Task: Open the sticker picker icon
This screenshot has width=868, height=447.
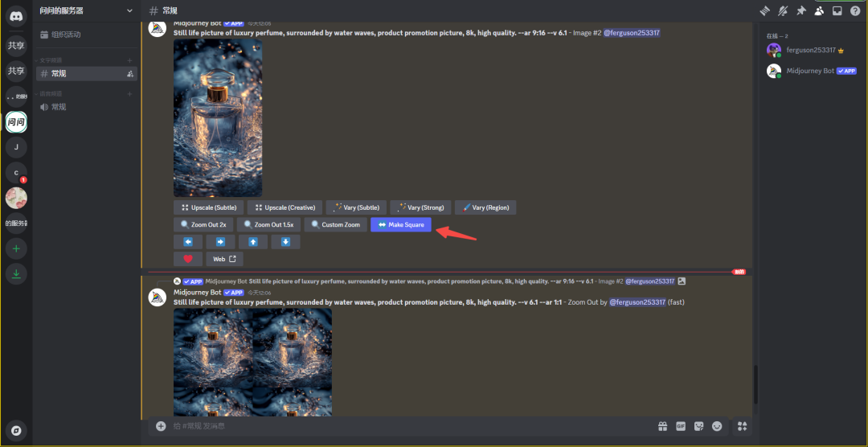Action: 699,426
